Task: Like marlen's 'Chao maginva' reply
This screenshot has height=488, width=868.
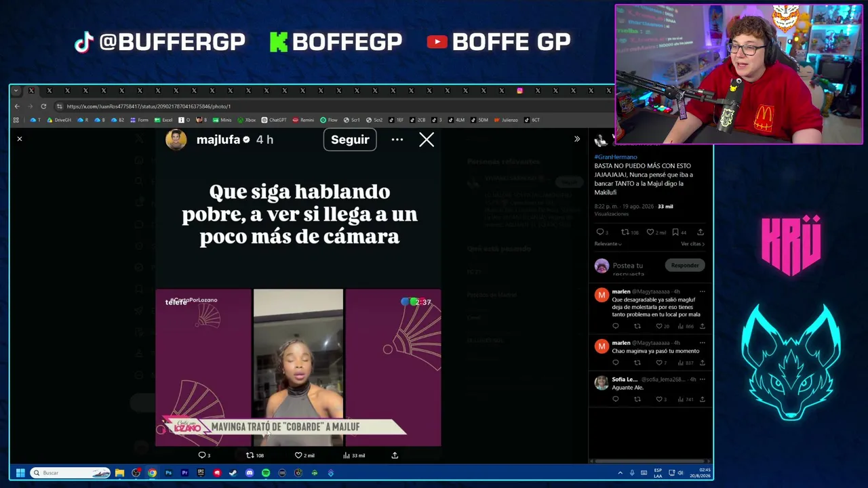Action: [x=658, y=363]
